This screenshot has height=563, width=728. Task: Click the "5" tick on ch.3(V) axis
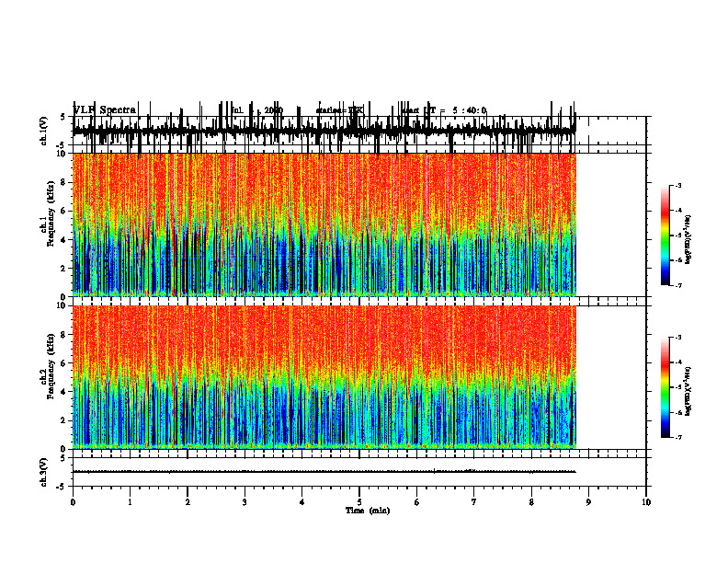coord(63,458)
